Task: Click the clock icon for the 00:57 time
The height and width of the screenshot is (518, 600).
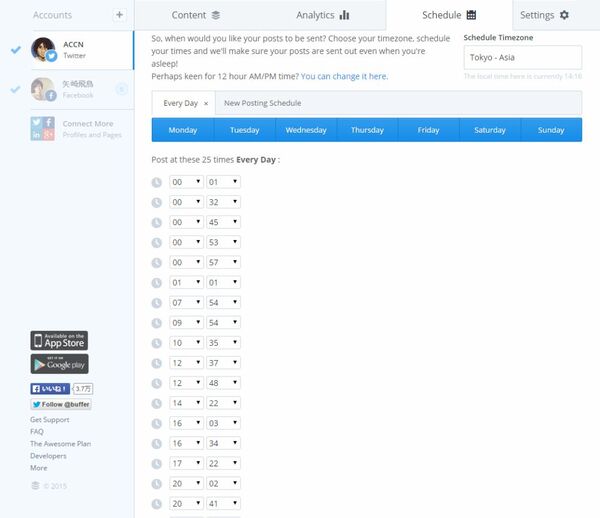Action: (157, 262)
